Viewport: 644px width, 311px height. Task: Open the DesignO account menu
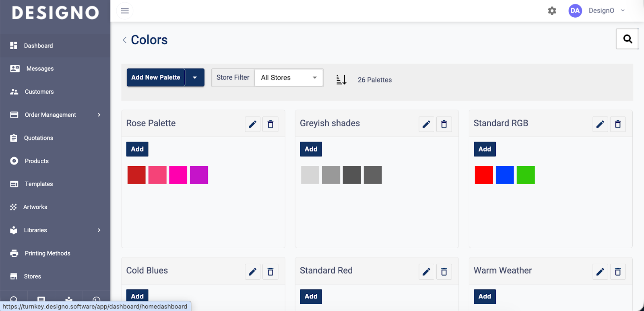pyautogui.click(x=597, y=11)
